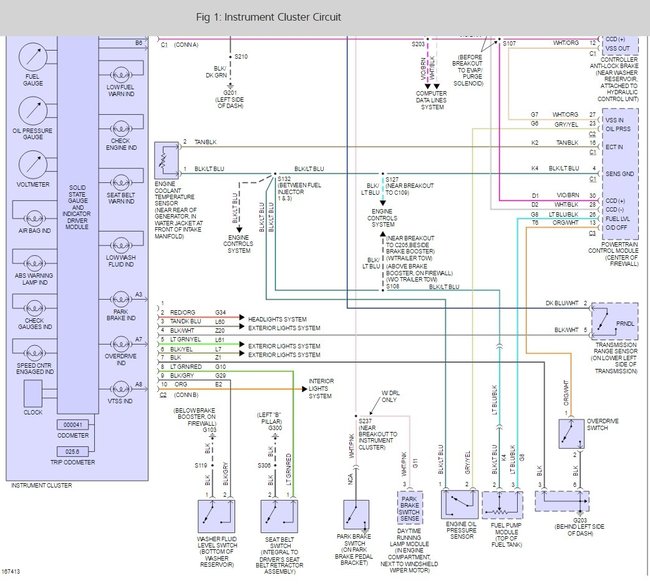Image resolution: width=650 pixels, height=588 pixels.
Task: Select the ABS warning lamp symbol
Action: click(x=34, y=264)
